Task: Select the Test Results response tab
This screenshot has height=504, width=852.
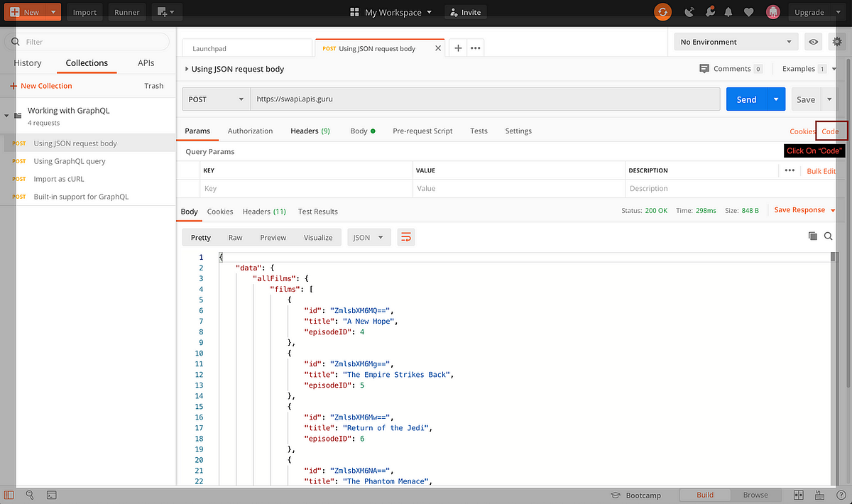Action: coord(317,211)
